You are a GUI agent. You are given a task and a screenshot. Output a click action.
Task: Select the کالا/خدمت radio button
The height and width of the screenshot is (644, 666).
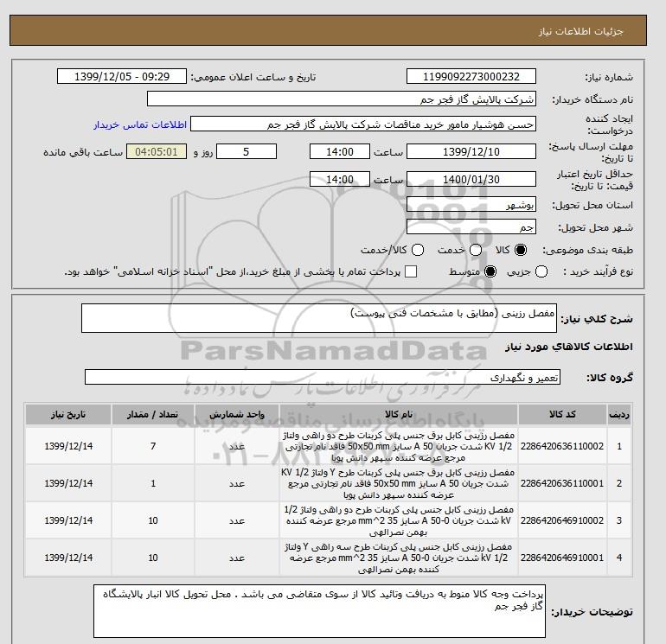coord(418,250)
